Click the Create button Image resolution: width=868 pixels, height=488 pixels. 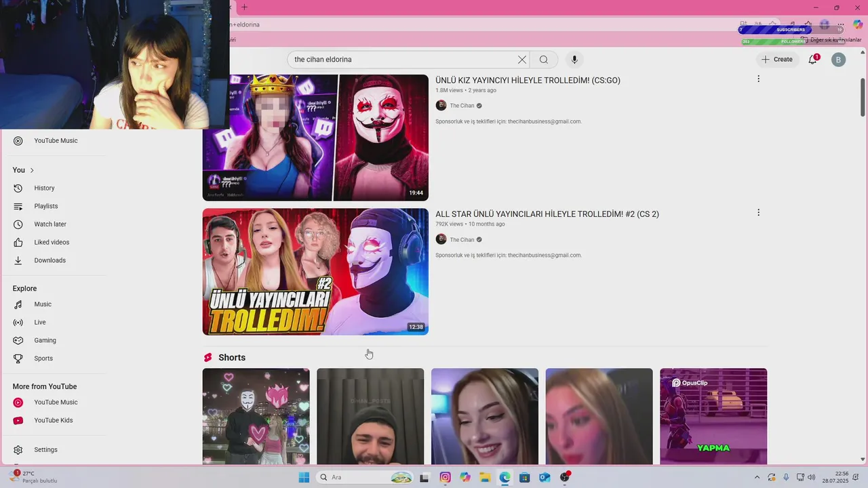pyautogui.click(x=776, y=60)
